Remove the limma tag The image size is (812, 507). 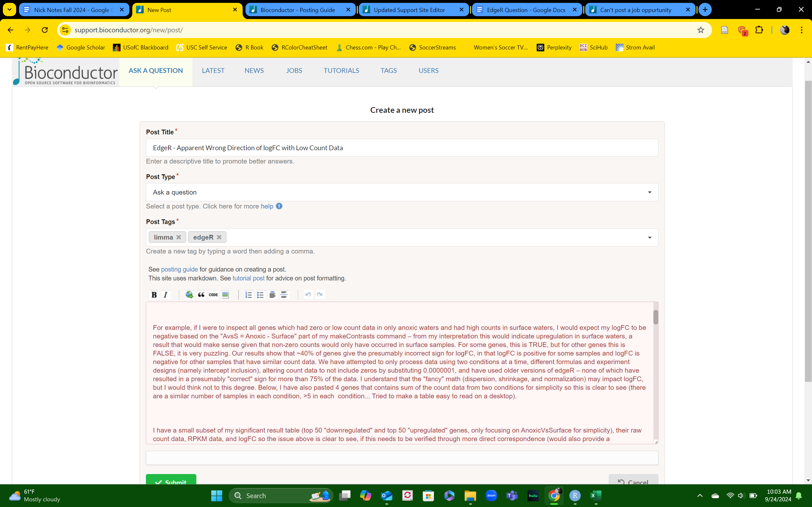click(180, 237)
